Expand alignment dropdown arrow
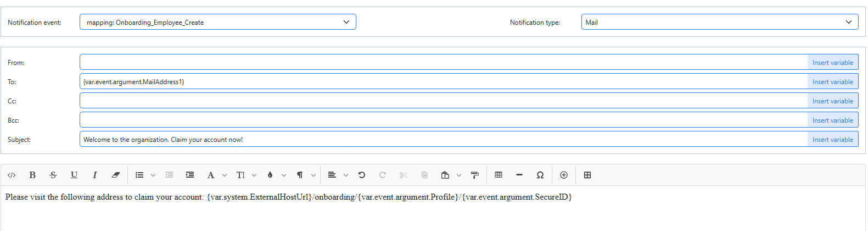868x231 pixels. click(346, 175)
